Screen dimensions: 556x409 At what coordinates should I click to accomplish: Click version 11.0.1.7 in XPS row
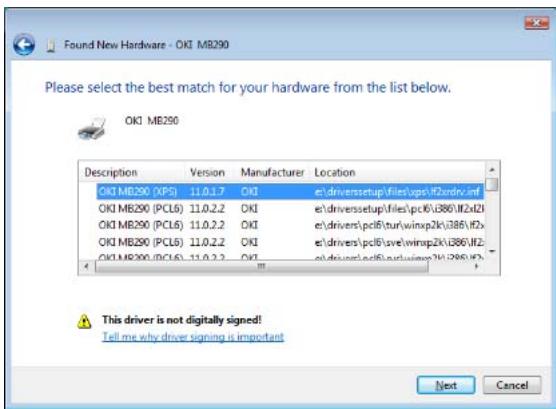[x=207, y=192]
